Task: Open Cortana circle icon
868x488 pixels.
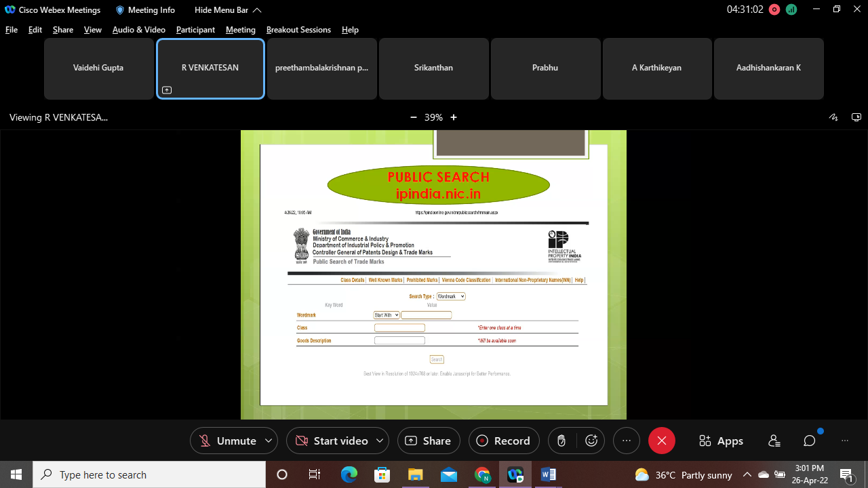Action: tap(282, 474)
